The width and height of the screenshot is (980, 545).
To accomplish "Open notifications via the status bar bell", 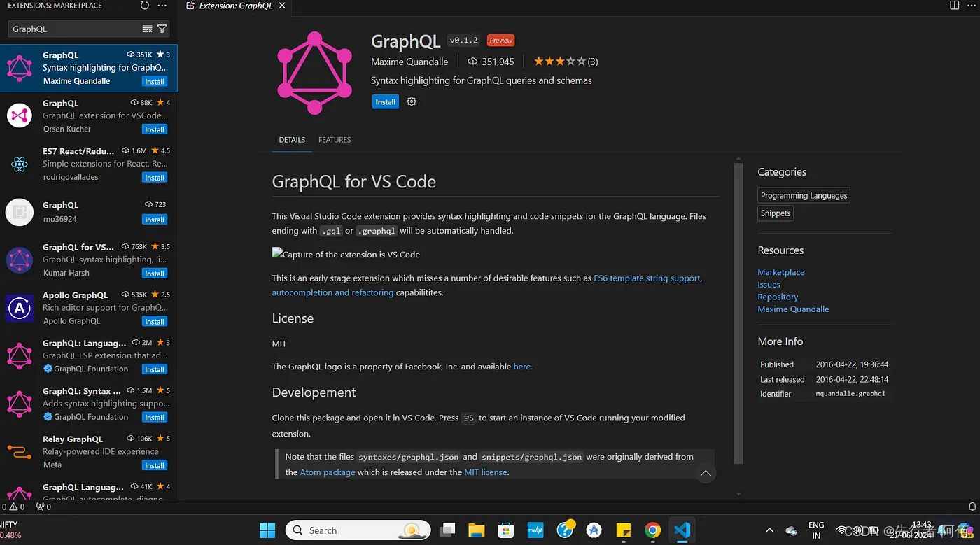I will pos(973,506).
